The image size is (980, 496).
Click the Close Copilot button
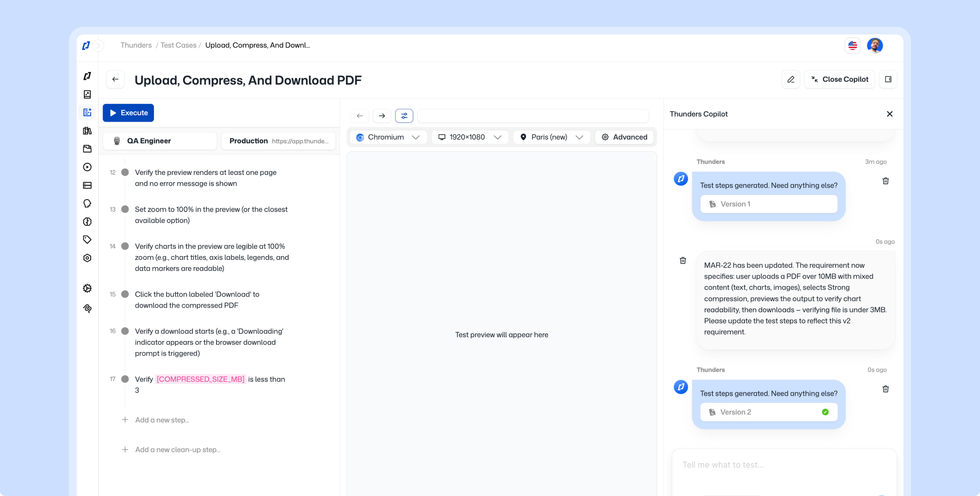coord(840,79)
